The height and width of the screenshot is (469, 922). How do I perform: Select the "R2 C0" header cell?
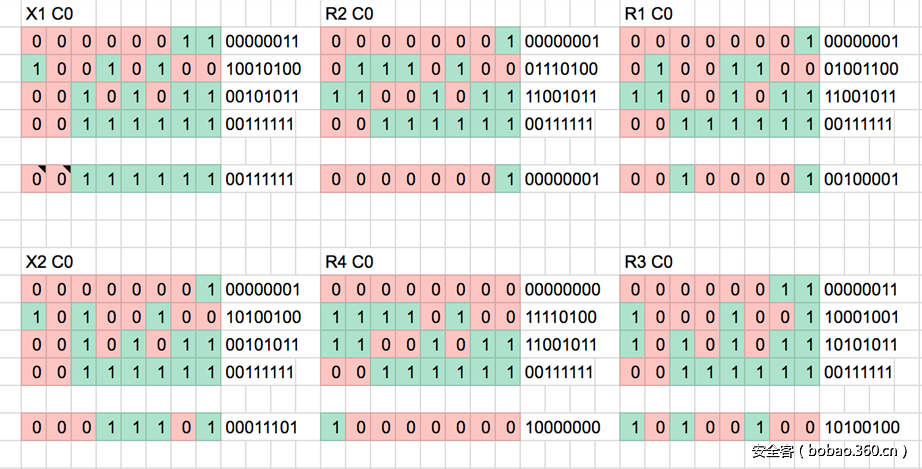[x=349, y=14]
